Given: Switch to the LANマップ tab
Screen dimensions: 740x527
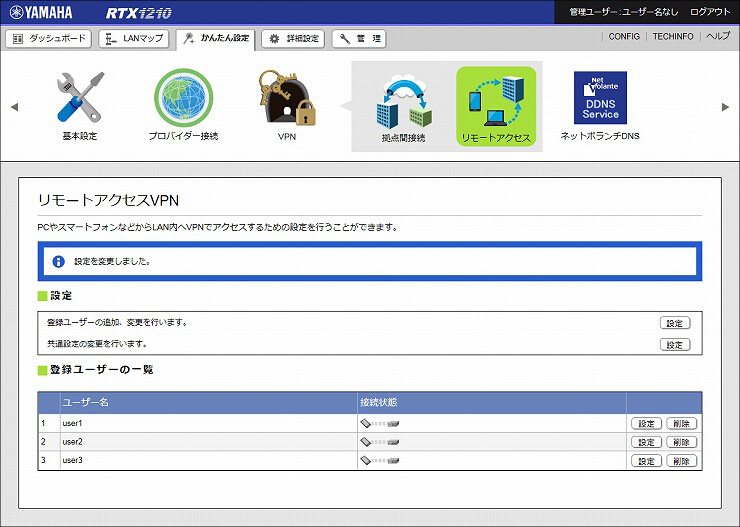Looking at the screenshot, I should 134,39.
